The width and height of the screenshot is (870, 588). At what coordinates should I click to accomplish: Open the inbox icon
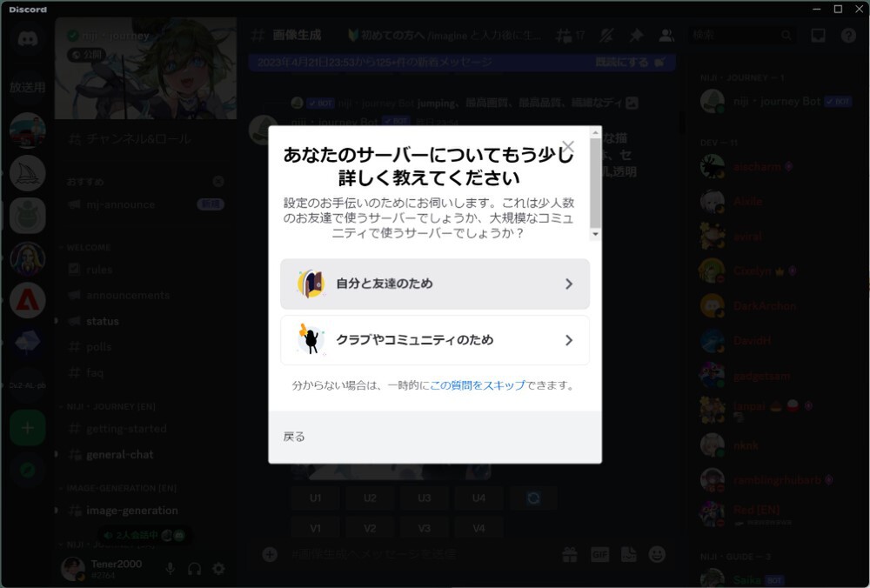818,36
